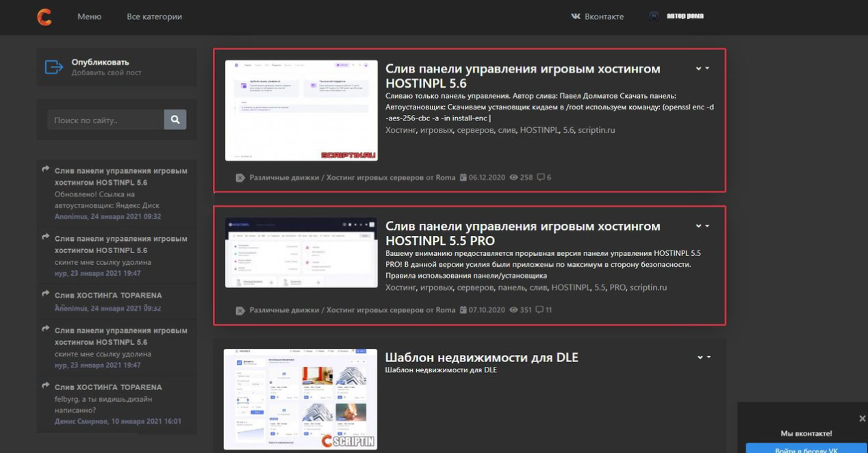Click the magnifier search button

click(175, 120)
